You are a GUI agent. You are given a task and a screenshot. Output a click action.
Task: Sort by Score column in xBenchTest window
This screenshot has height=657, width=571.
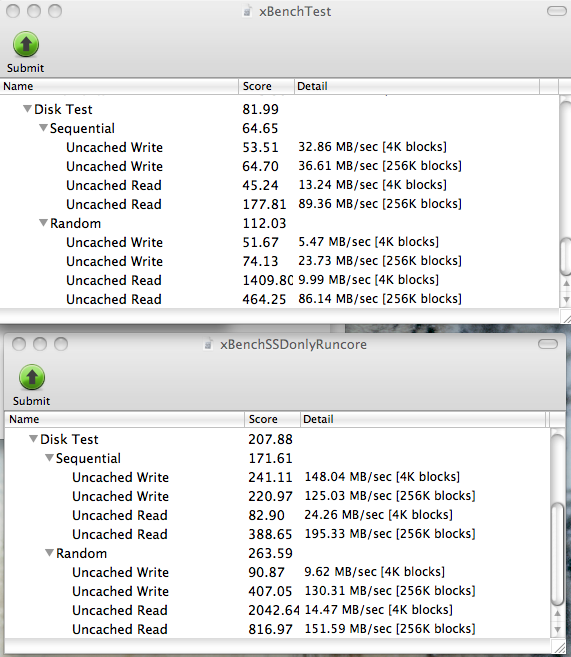266,86
